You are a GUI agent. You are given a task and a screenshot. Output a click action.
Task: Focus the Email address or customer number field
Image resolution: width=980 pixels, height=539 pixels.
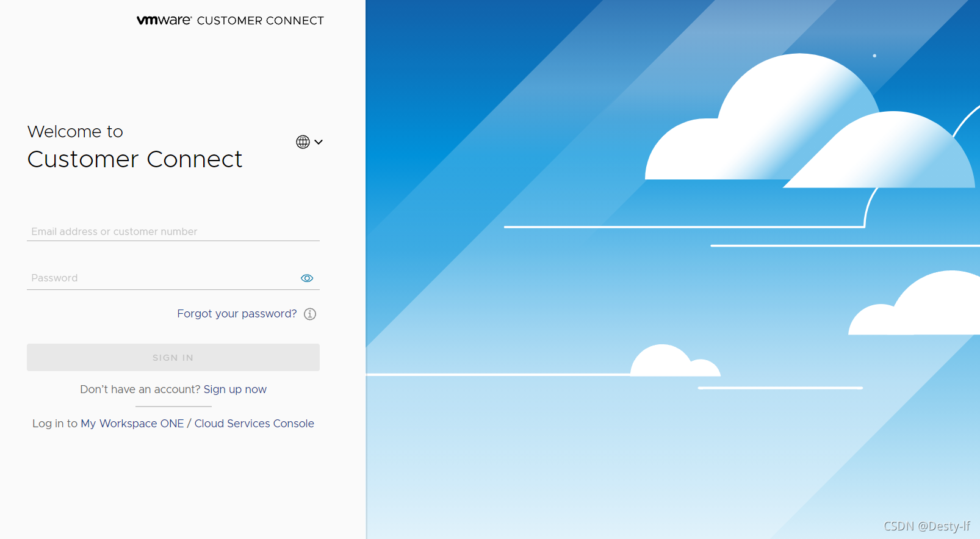pos(173,231)
